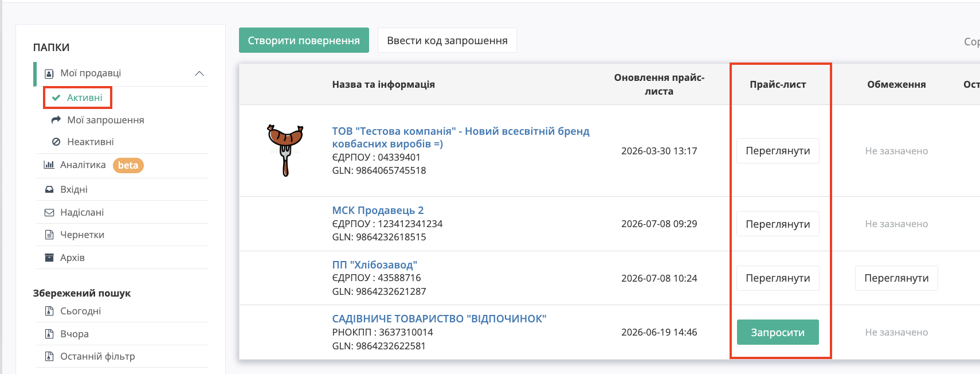
Task: Click the Оновлення прайс-листа column header
Action: coord(659,84)
